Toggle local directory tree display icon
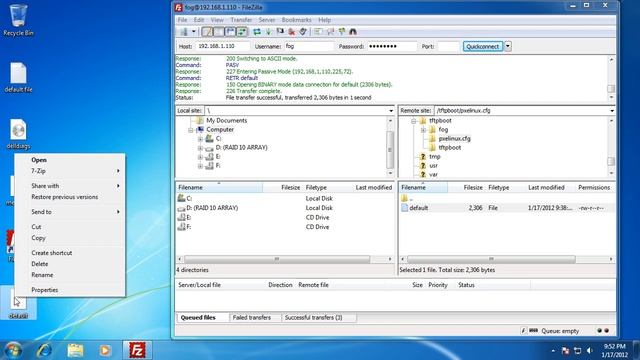Viewport: 640px width, 360px height. (x=219, y=32)
